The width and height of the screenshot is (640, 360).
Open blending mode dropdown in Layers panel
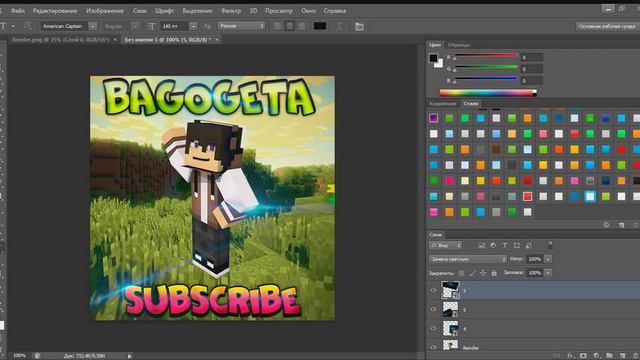[468, 259]
